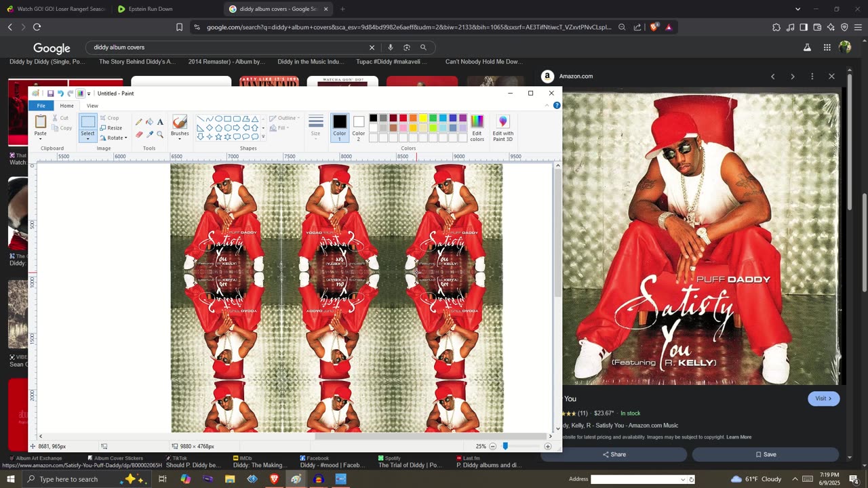Click Brave Rewards triangle icon
This screenshot has height=488, width=868.
(669, 27)
